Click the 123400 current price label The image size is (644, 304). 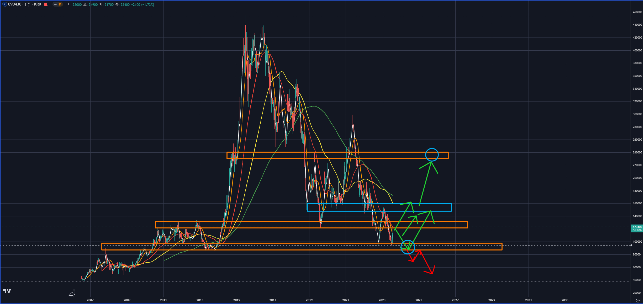click(637, 227)
